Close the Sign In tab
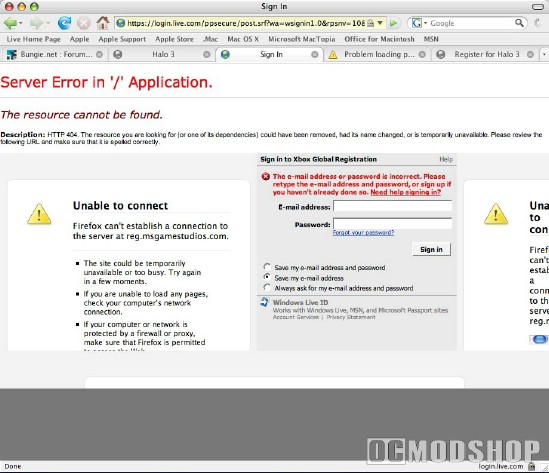Screen dimensions: 549x473 (315, 55)
